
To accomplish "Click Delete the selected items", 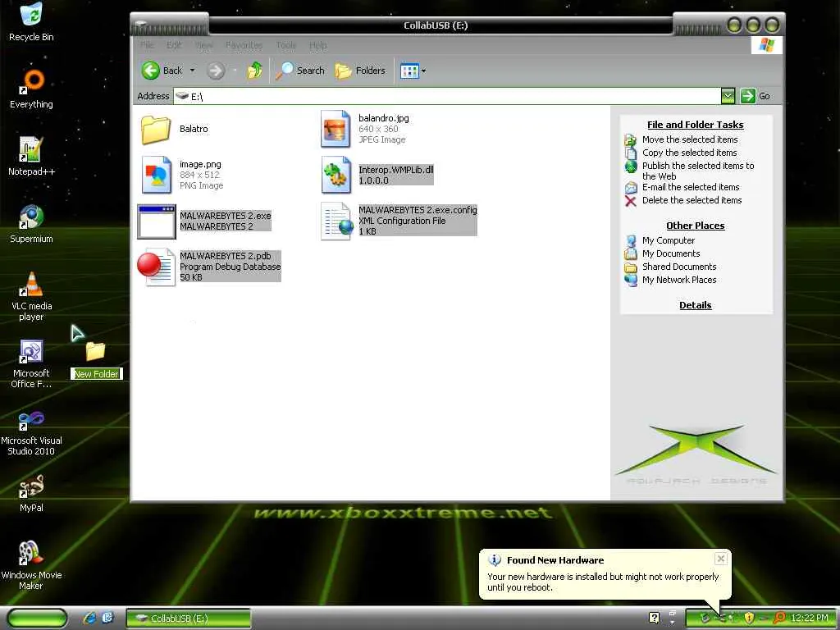I will [692, 200].
